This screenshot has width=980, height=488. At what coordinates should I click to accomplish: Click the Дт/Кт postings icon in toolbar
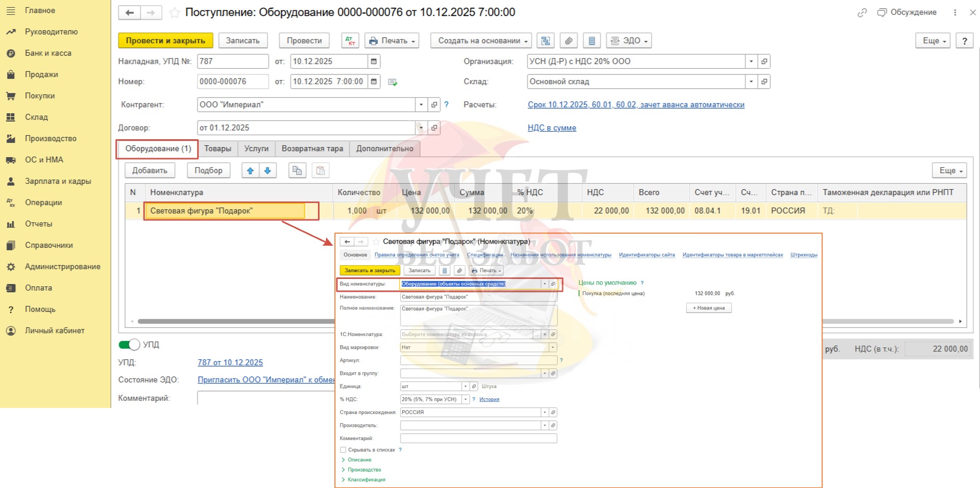click(350, 41)
